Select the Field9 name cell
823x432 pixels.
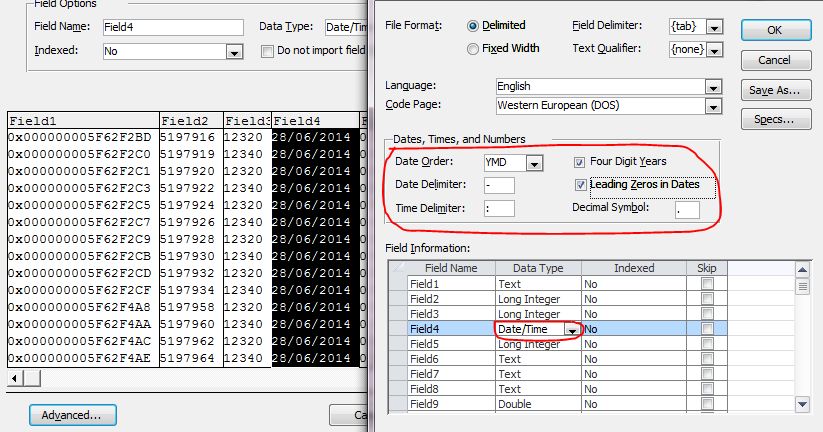(451, 404)
